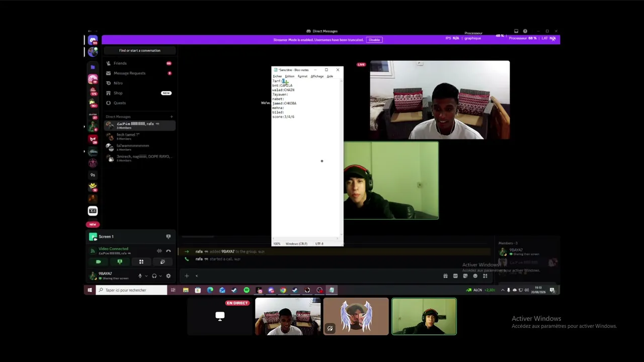Open the Windows notification center
This screenshot has width=644, height=362.
552,290
